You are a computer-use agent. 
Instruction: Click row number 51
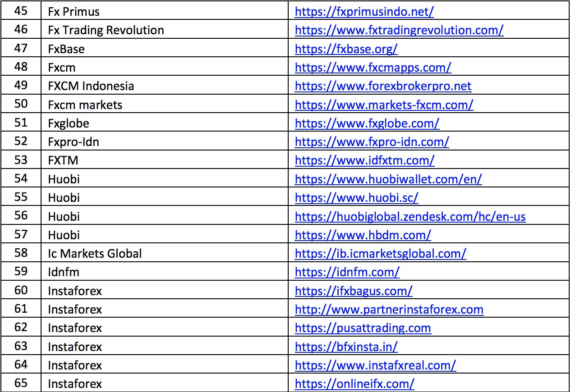[x=21, y=123]
